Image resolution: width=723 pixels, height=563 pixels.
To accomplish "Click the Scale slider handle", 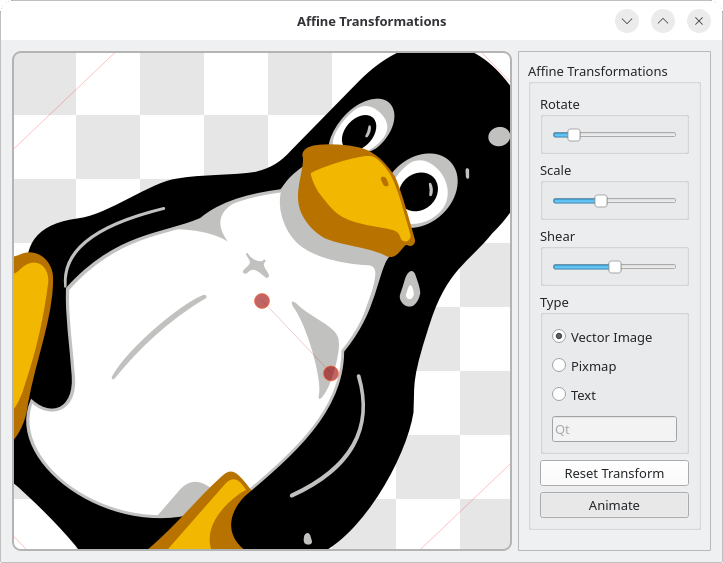I will point(600,201).
